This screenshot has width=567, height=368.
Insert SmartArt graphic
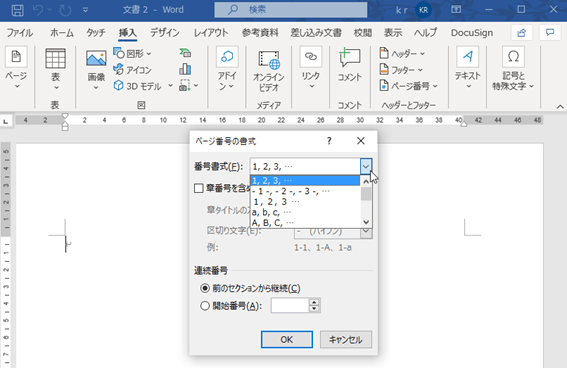coord(186,54)
